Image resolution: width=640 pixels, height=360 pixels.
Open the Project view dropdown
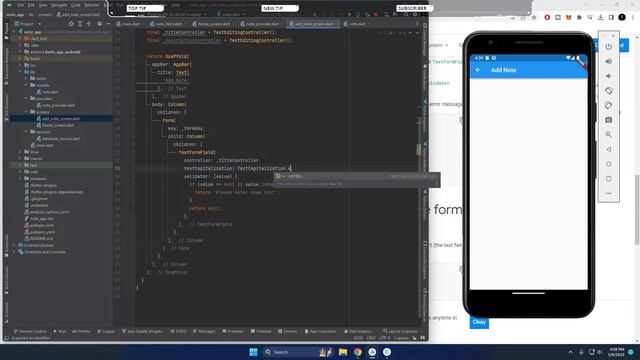pos(28,24)
